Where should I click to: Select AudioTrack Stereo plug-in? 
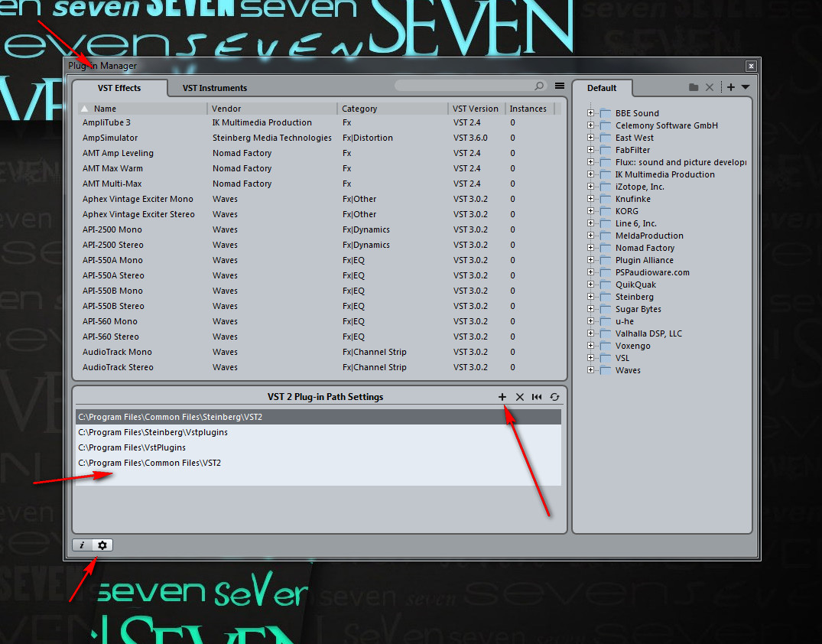(320, 367)
